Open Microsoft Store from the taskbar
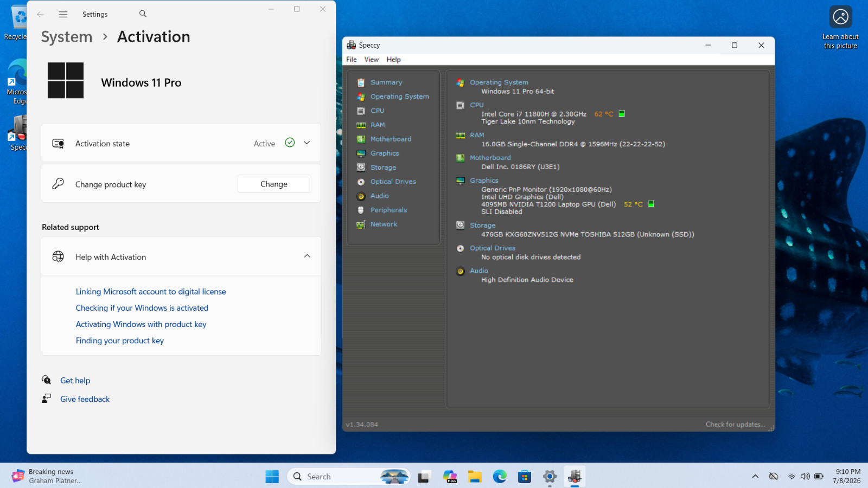 coord(524,477)
